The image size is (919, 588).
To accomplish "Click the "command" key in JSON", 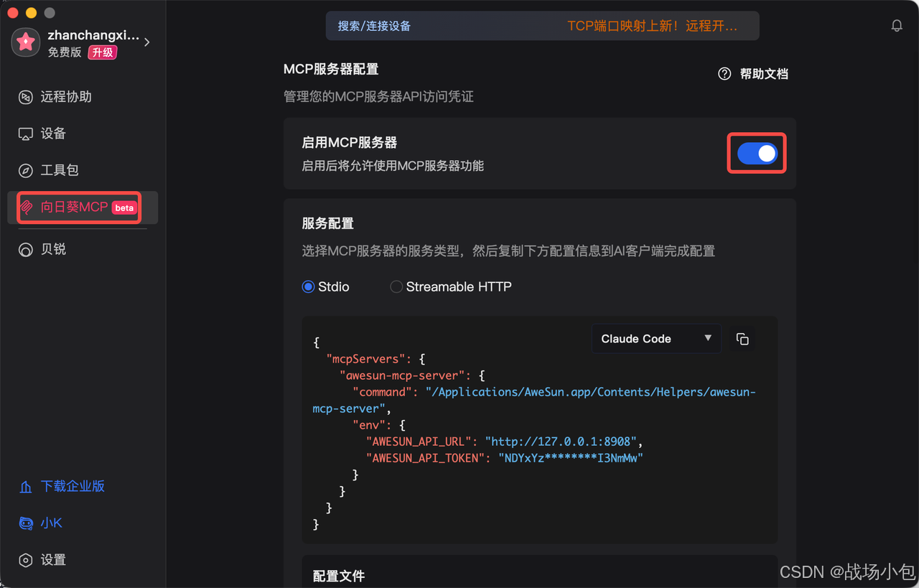I will (x=382, y=392).
